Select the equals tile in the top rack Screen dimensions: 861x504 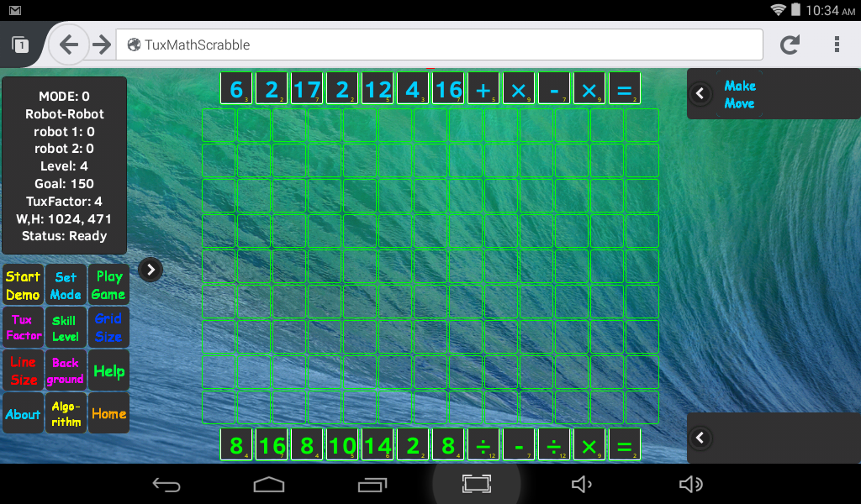click(625, 87)
